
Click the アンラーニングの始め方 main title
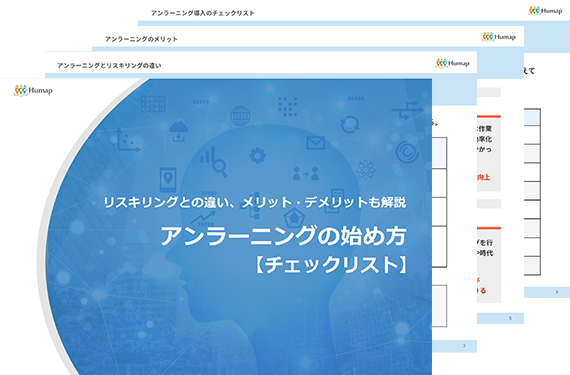284,235
